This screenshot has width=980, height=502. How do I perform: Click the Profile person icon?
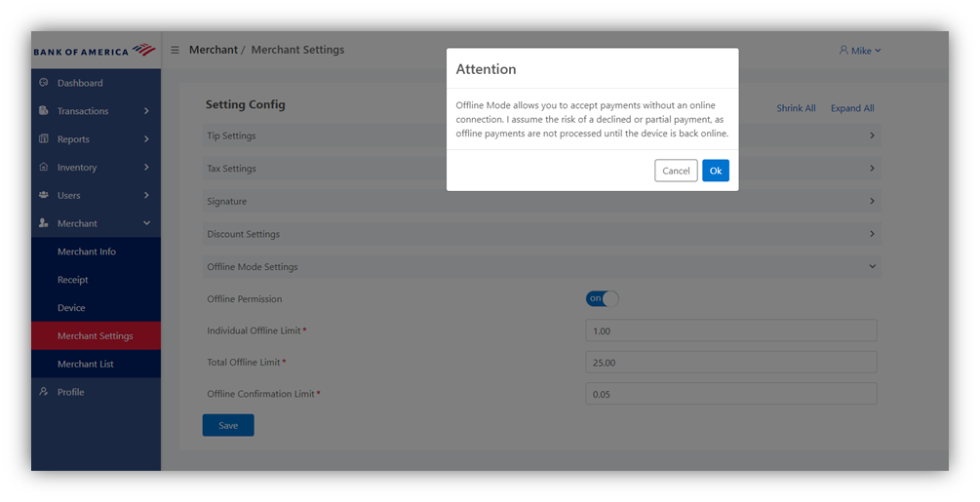pos(44,392)
